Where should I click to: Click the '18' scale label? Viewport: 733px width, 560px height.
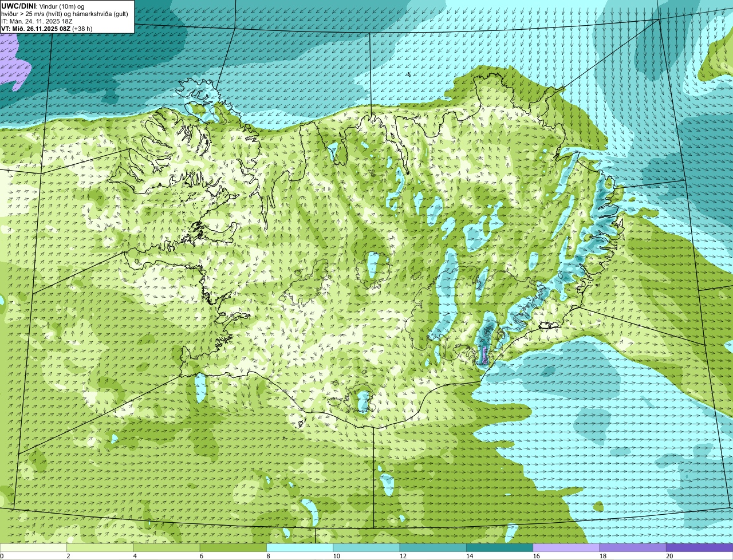click(x=602, y=556)
